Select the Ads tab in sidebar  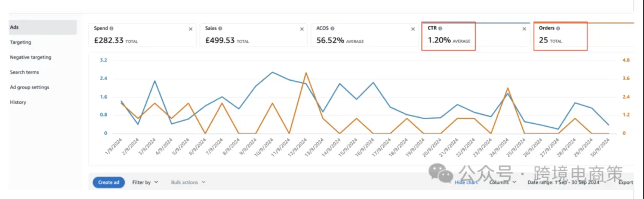(x=43, y=27)
